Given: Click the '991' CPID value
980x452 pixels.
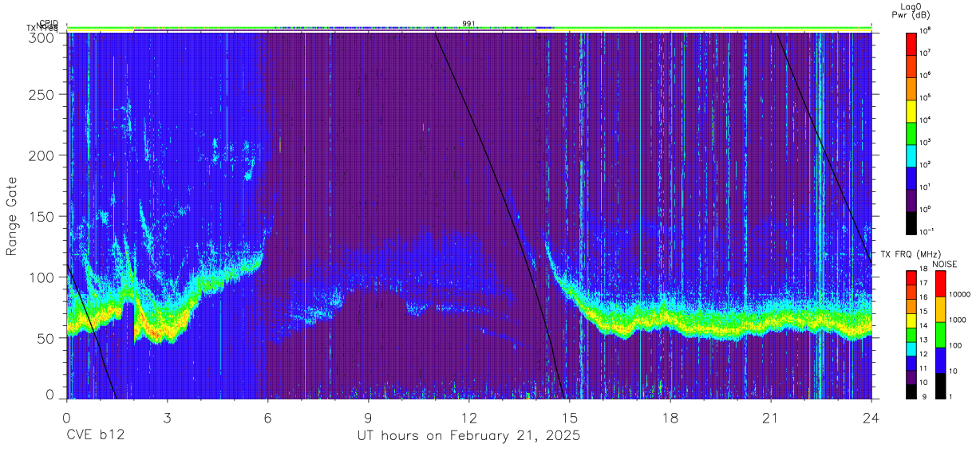Looking at the screenshot, I should [469, 24].
